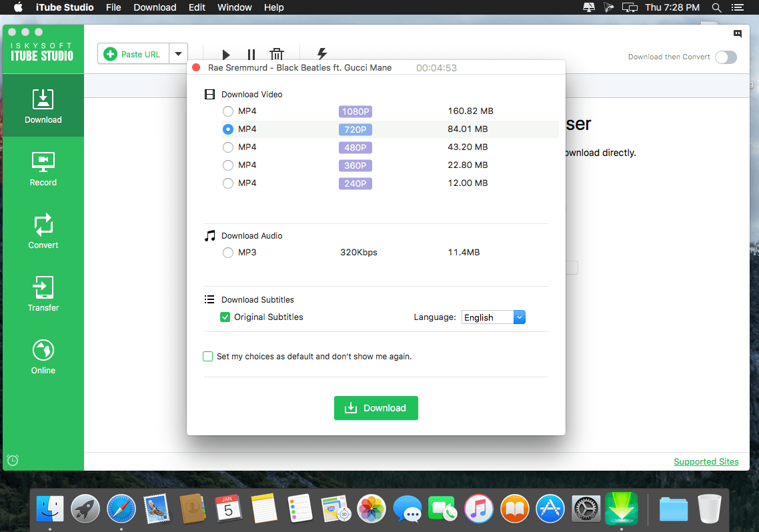Click the display mirroring icon in menu bar
This screenshot has width=759, height=532.
630,7
